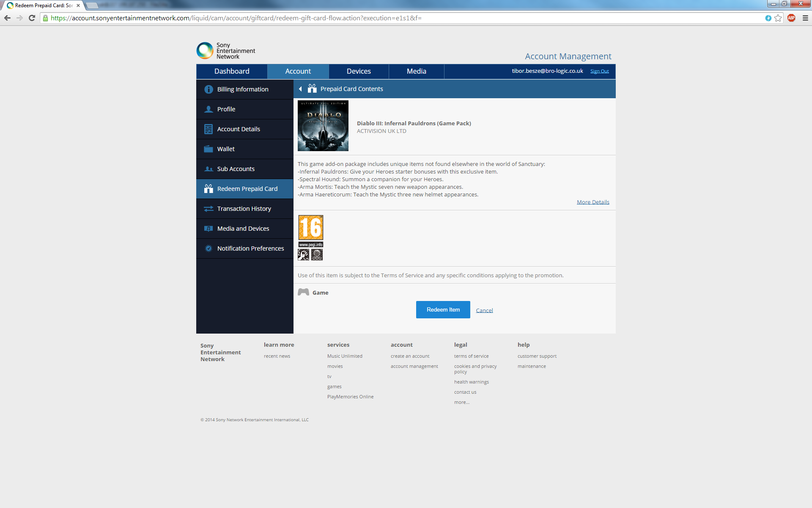
Task: Click the browser back arrow
Action: click(x=7, y=18)
